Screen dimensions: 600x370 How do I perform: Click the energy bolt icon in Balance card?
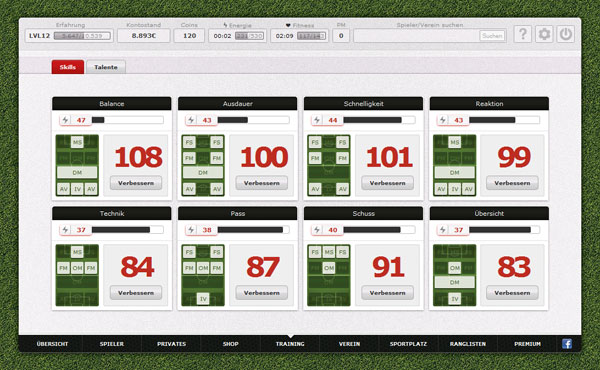click(x=65, y=120)
